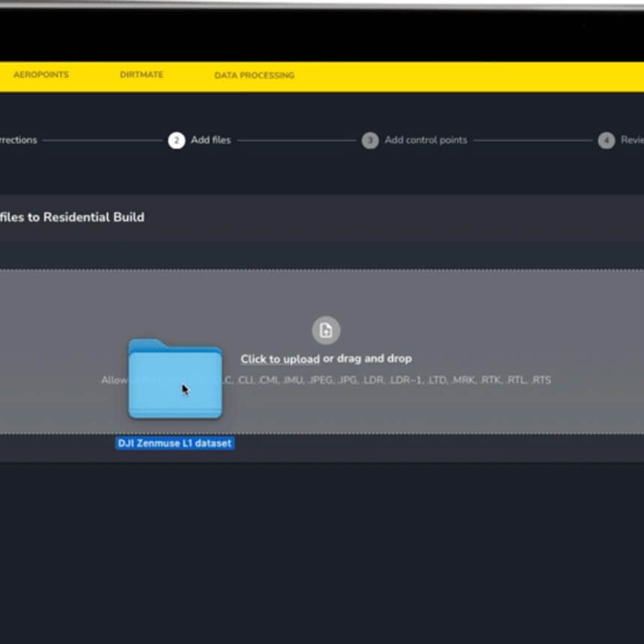Jump to the "Add control points" step
This screenshot has height=644, width=644.
click(x=425, y=140)
